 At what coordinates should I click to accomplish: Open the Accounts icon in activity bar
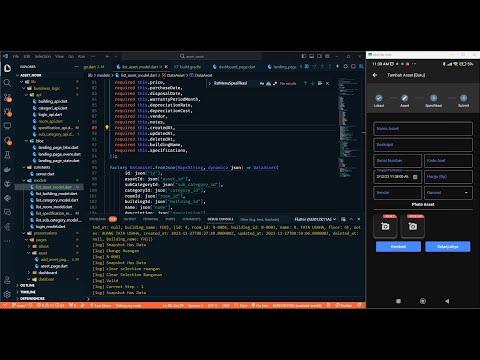(7, 280)
